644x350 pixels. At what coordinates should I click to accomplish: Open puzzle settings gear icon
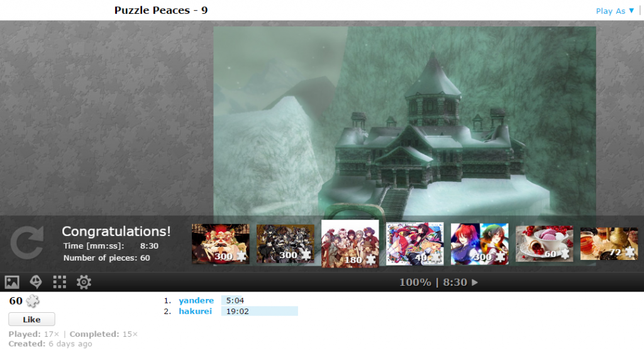[x=84, y=282]
